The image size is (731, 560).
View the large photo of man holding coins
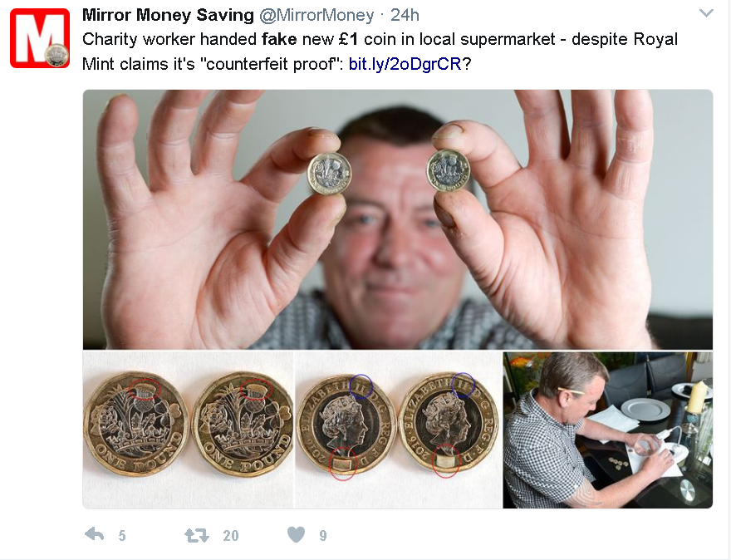(398, 219)
